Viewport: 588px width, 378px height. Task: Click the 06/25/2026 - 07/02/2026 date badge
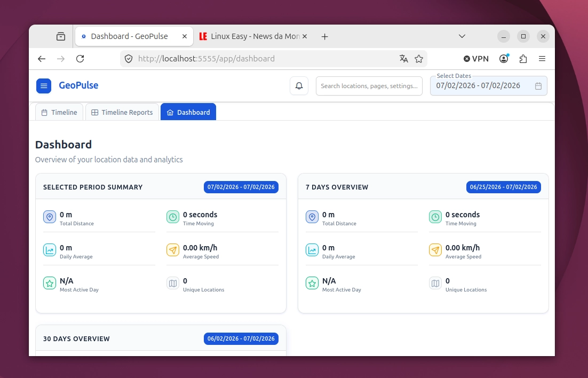pyautogui.click(x=504, y=187)
